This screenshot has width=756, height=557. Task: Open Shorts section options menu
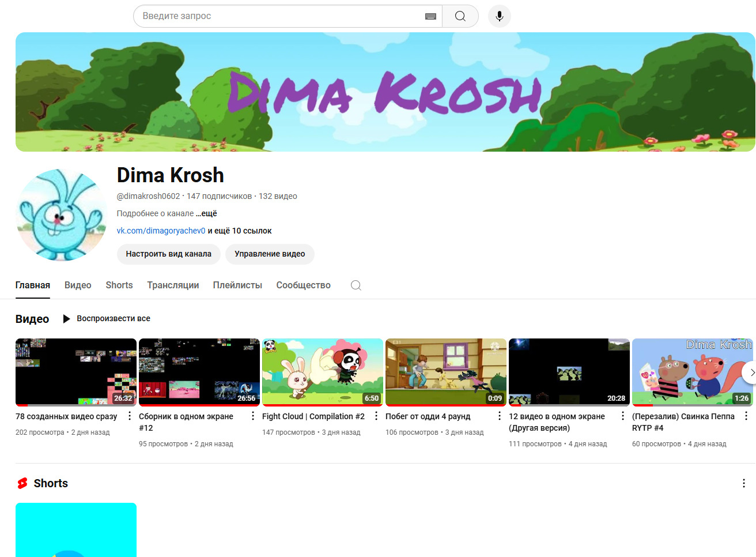coord(744,483)
